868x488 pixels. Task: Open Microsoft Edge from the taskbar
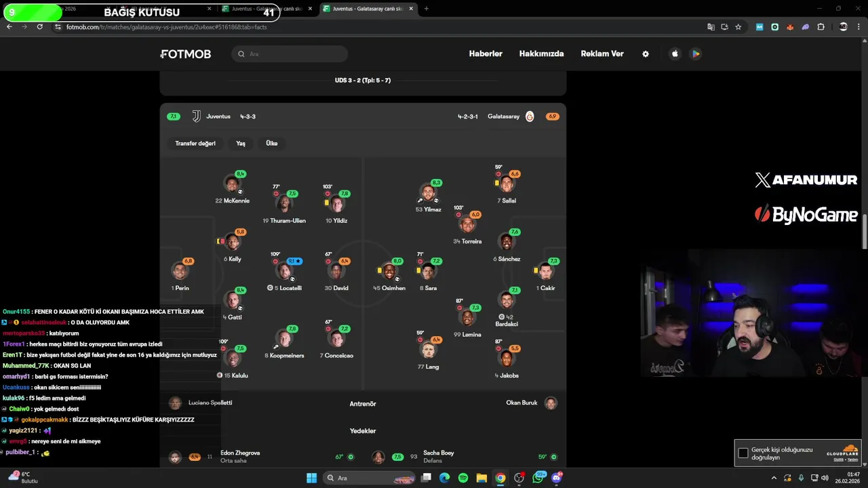pos(444,478)
